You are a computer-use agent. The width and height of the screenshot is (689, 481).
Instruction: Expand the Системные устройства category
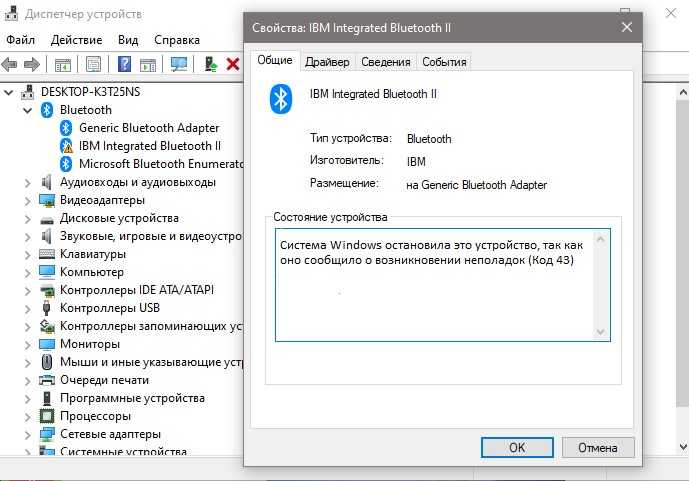(x=27, y=452)
